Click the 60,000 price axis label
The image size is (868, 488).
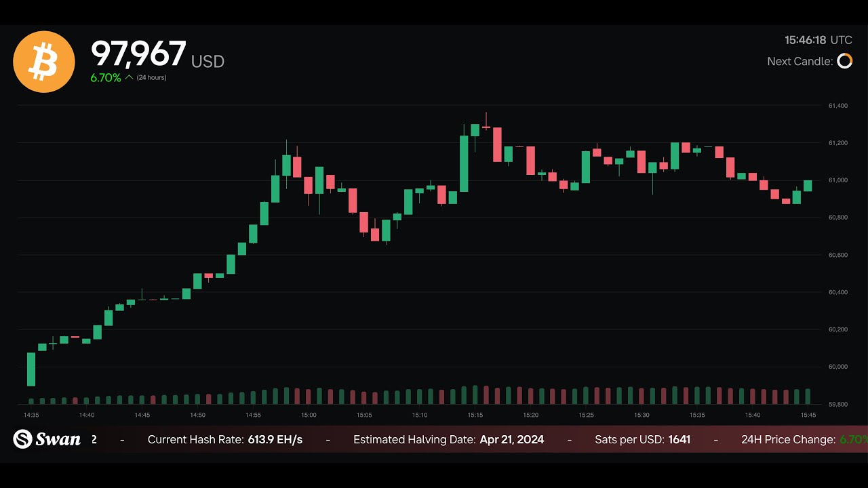[x=838, y=367]
